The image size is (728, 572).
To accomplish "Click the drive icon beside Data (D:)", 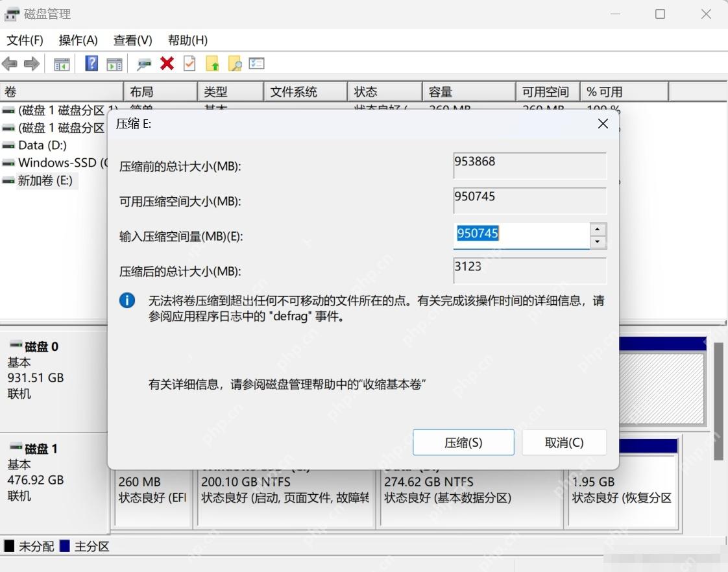I will click(8, 146).
